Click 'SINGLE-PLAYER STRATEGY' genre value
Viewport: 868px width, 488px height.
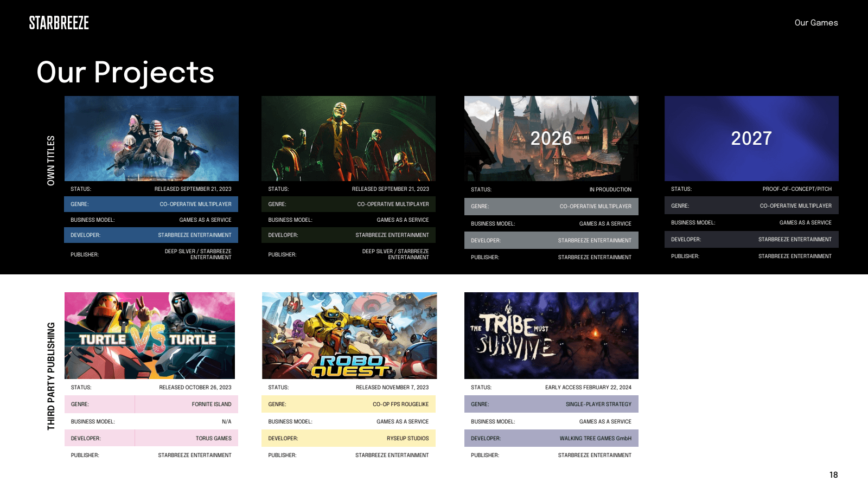(x=598, y=404)
